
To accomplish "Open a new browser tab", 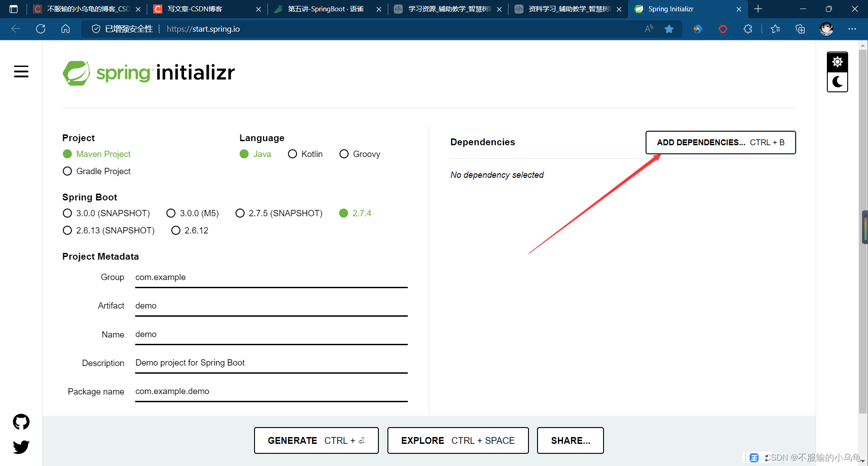I will pyautogui.click(x=758, y=9).
